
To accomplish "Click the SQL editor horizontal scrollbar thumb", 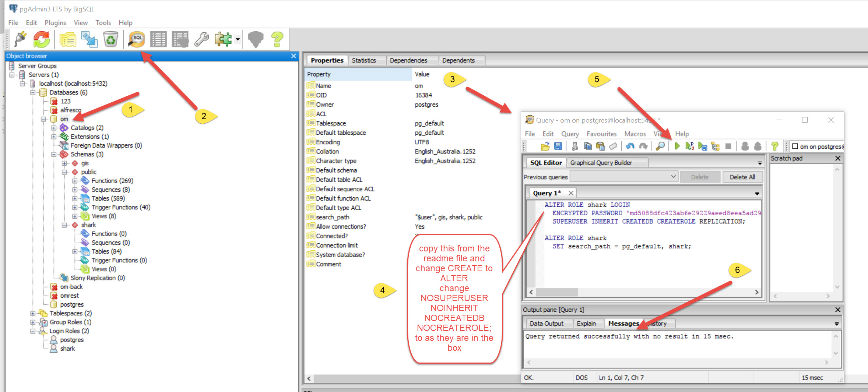I will tap(557, 292).
